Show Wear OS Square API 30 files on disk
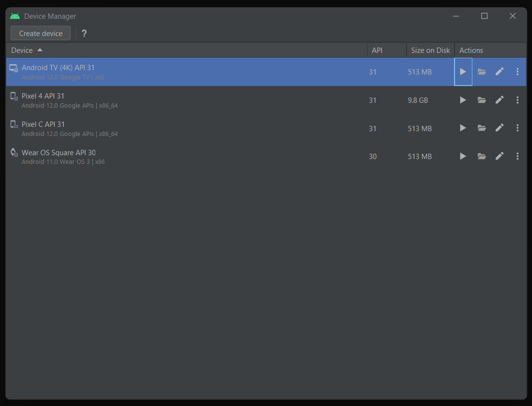The height and width of the screenshot is (406, 532). coord(482,156)
